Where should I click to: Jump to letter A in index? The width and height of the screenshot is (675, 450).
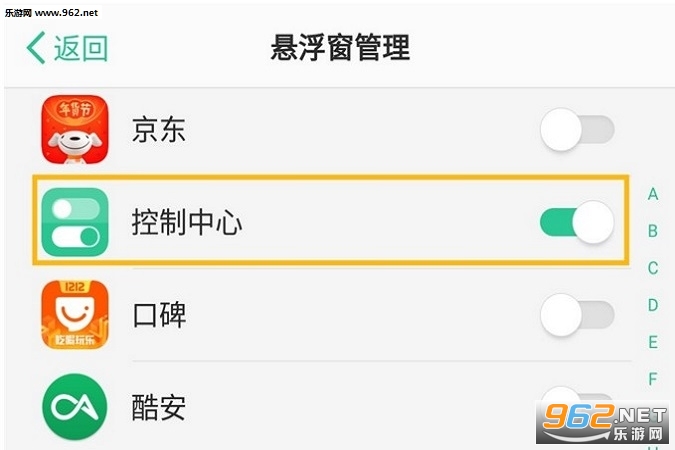point(653,194)
